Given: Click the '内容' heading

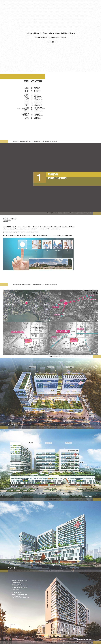Looking at the screenshot, I should (26, 81).
